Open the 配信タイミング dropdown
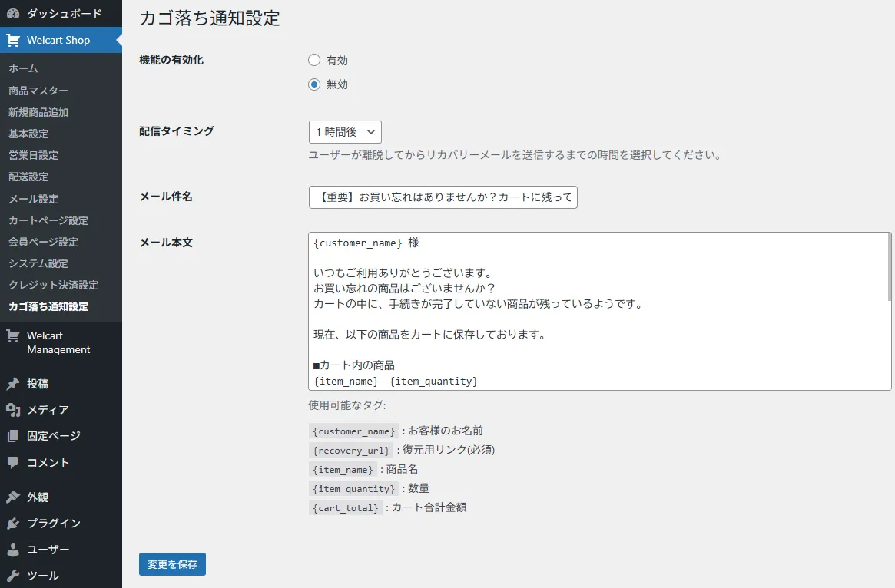The image size is (895, 588). click(x=345, y=132)
